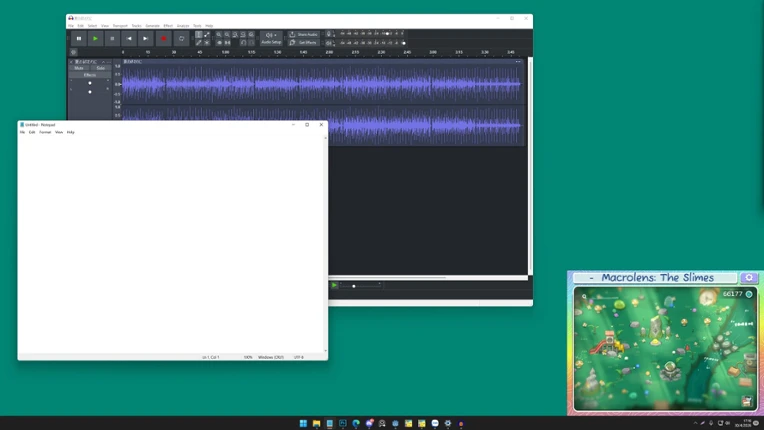
Task: Click the Share Audio button
Action: pyautogui.click(x=304, y=35)
